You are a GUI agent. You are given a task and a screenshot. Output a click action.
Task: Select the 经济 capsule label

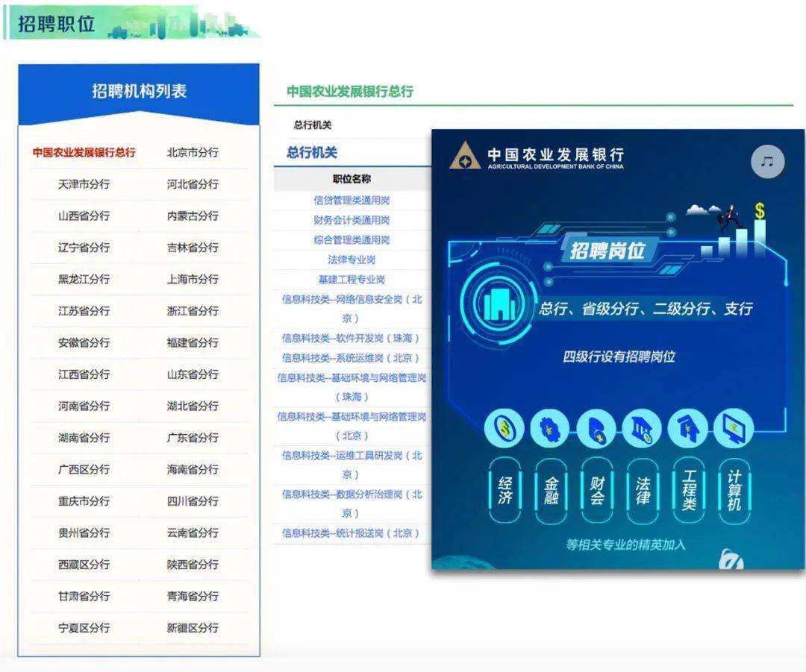tap(504, 491)
